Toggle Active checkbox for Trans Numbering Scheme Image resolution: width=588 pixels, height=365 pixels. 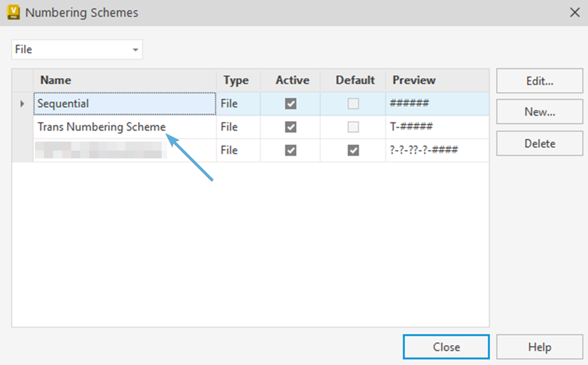point(291,127)
